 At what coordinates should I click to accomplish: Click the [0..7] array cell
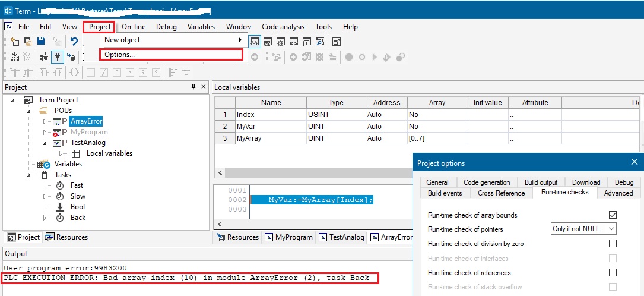coord(437,138)
